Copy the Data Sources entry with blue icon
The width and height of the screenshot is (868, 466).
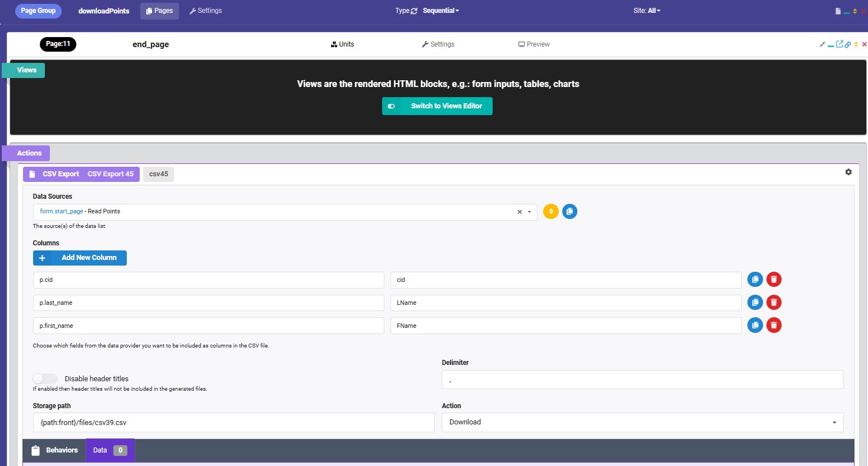pyautogui.click(x=570, y=212)
